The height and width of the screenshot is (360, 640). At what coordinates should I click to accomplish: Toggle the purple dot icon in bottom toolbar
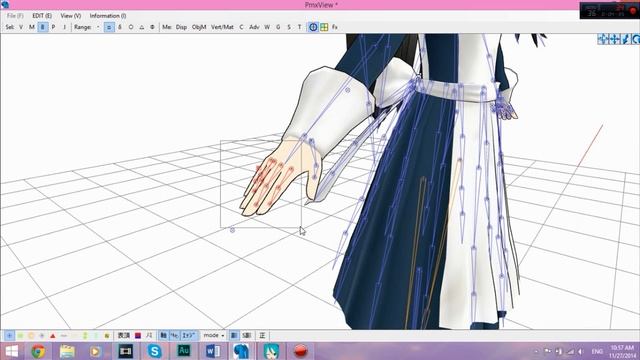click(x=42, y=336)
